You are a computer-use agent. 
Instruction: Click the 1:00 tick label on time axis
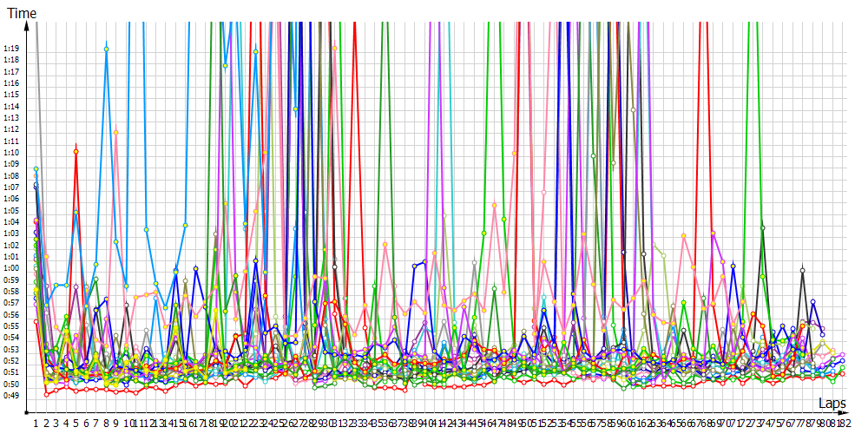tap(11, 268)
